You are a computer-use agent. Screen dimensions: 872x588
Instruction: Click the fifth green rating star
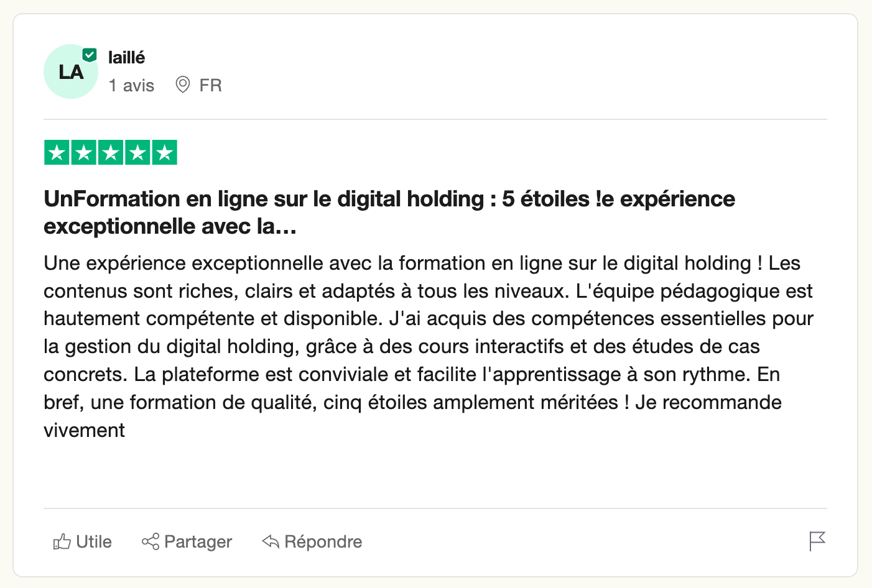[x=164, y=152]
